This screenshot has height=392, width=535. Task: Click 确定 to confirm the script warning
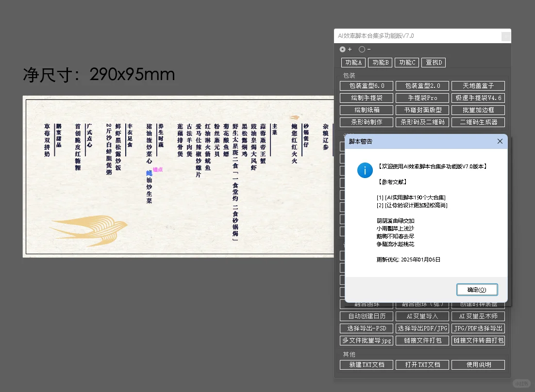tap(477, 289)
